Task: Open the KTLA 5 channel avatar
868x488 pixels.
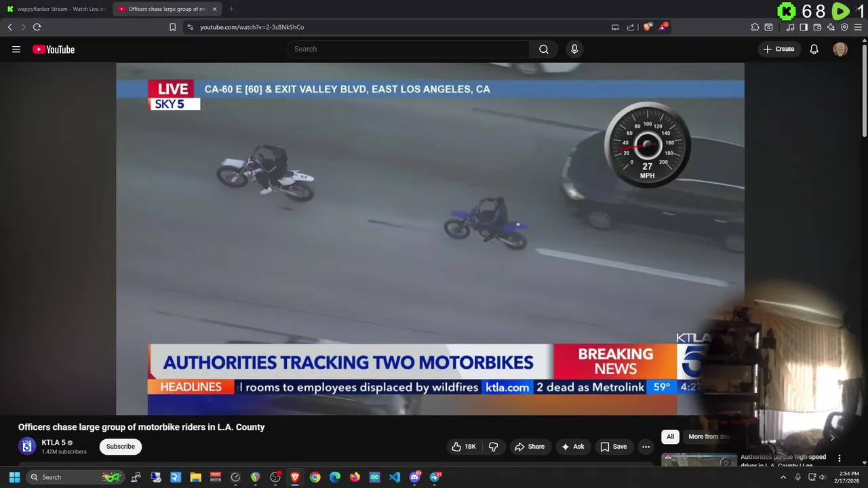Action: click(27, 446)
